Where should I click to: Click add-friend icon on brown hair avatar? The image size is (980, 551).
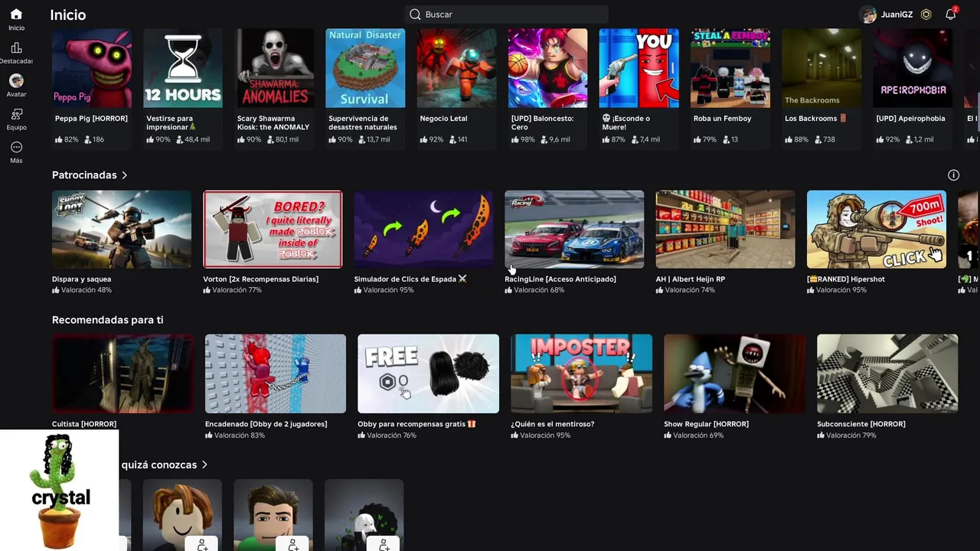click(x=293, y=544)
